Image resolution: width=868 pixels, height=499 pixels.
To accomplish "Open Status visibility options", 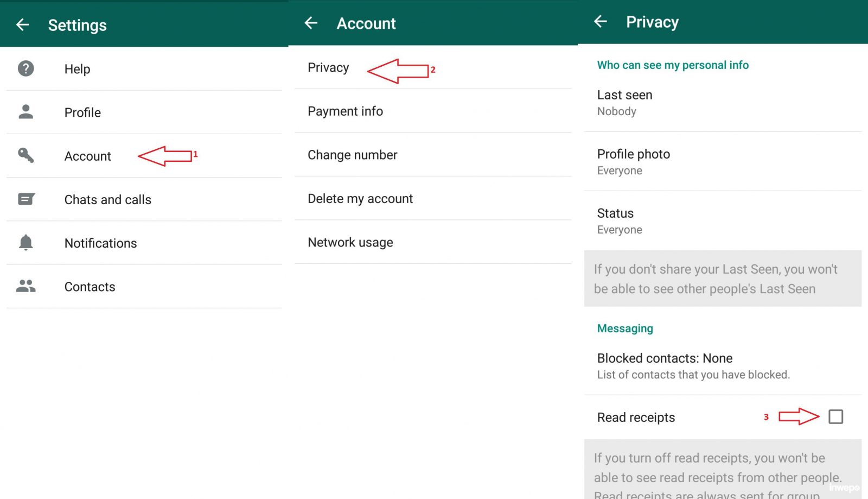I will click(619, 221).
